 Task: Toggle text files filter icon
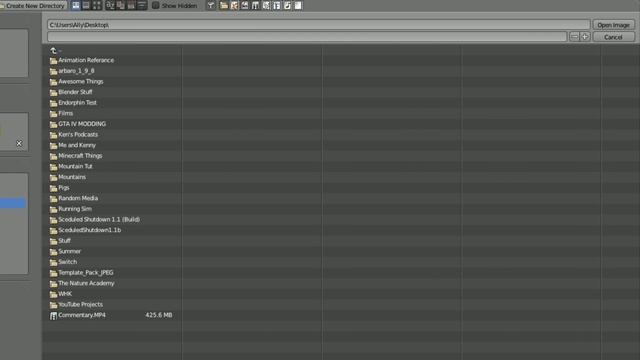tap(298, 5)
